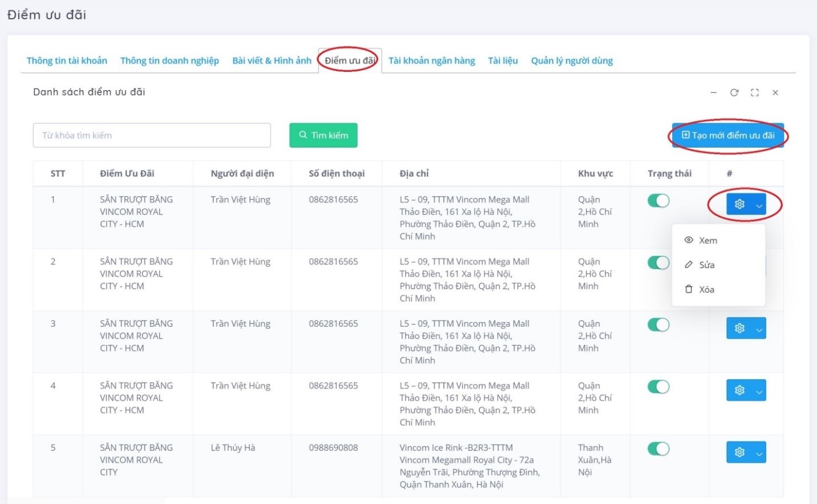This screenshot has width=817, height=504.
Task: Toggle status switch for row 4
Action: pyautogui.click(x=658, y=387)
